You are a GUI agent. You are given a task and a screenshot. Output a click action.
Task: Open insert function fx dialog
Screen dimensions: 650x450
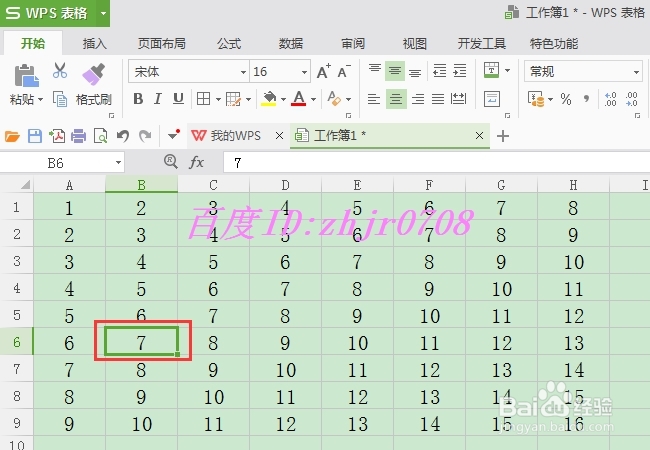click(196, 162)
